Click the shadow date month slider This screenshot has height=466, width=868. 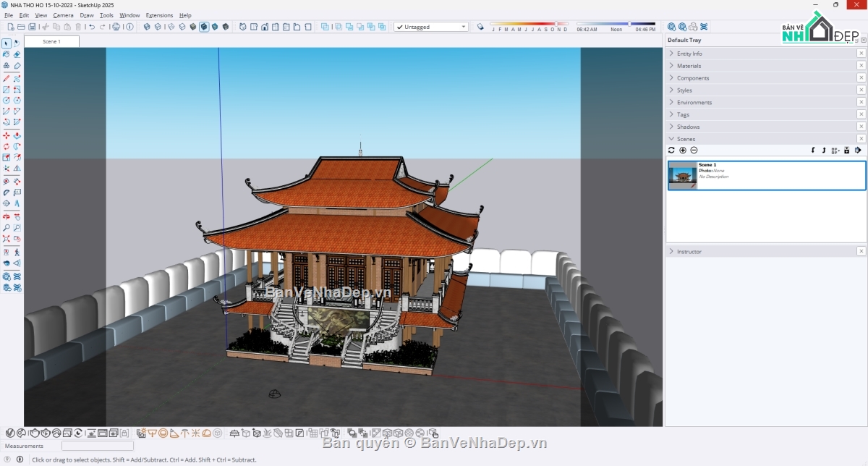529,24
